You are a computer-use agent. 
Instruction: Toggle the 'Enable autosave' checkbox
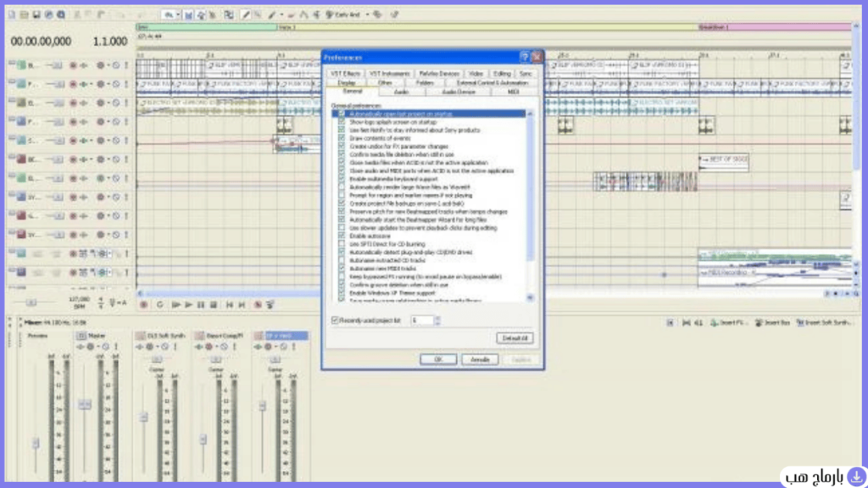(342, 236)
